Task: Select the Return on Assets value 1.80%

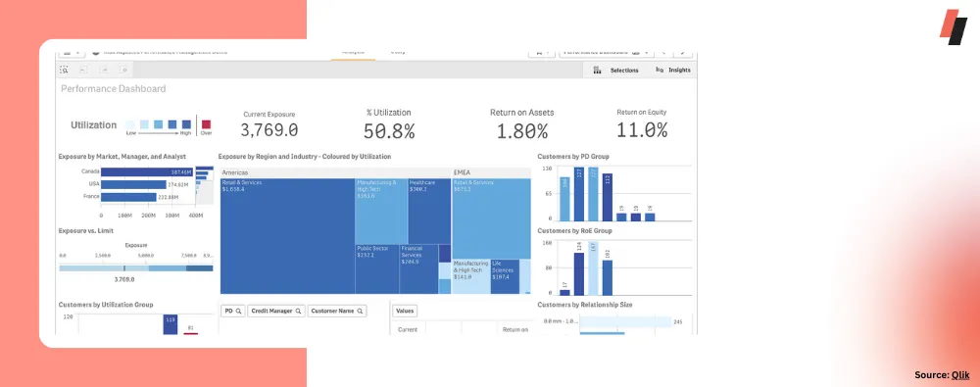Action: coord(522,130)
